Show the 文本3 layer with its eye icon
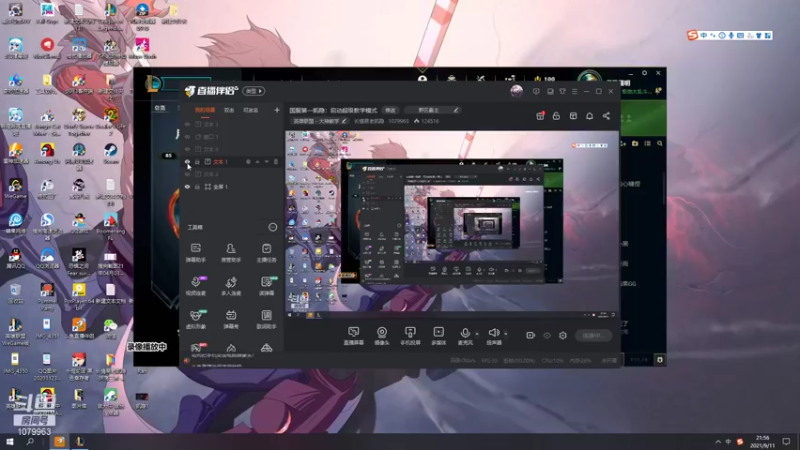 coord(187,124)
